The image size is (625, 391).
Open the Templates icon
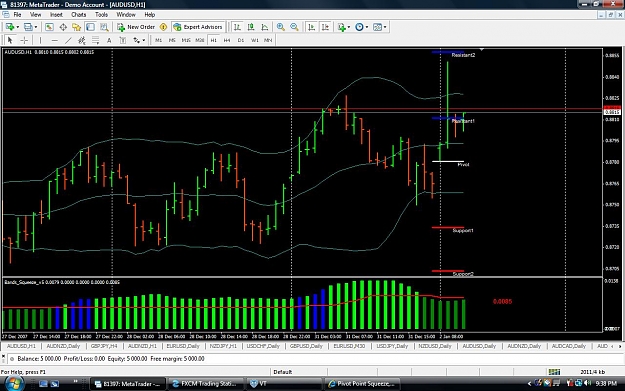coord(377,27)
